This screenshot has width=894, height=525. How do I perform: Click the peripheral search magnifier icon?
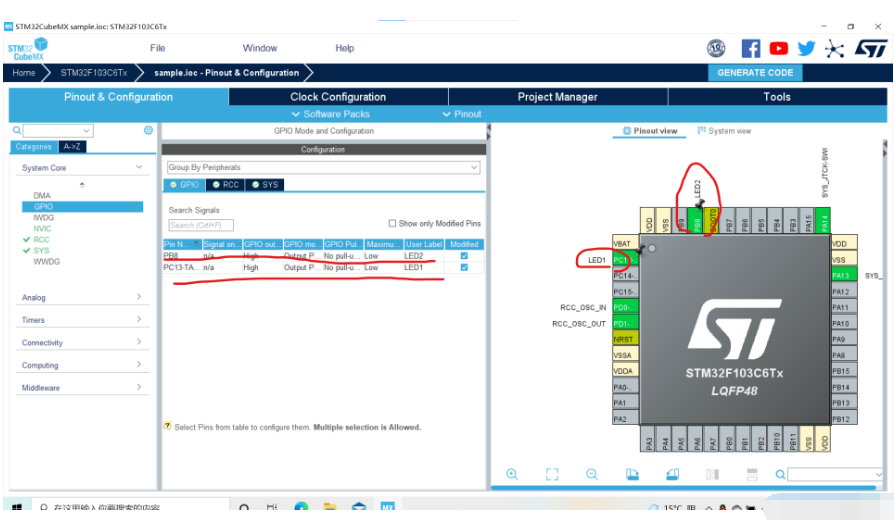(17, 131)
